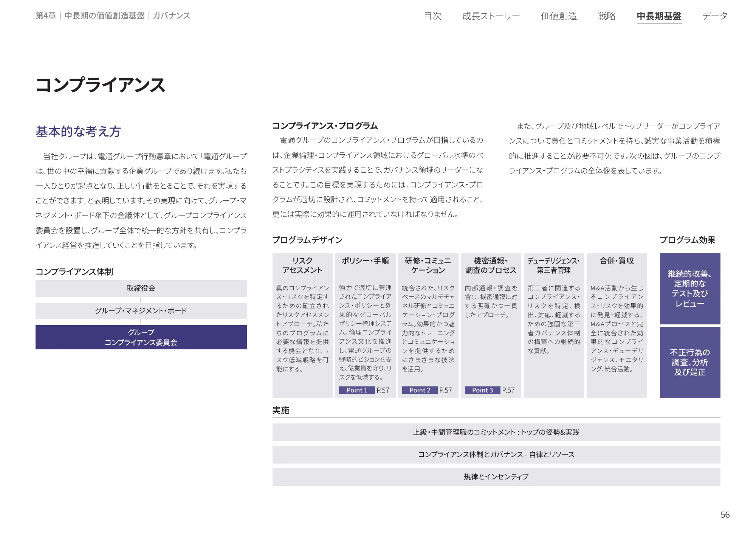This screenshot has height=535, width=756.
Task: Click the リスクアセスメント program column
Action: [x=302, y=325]
